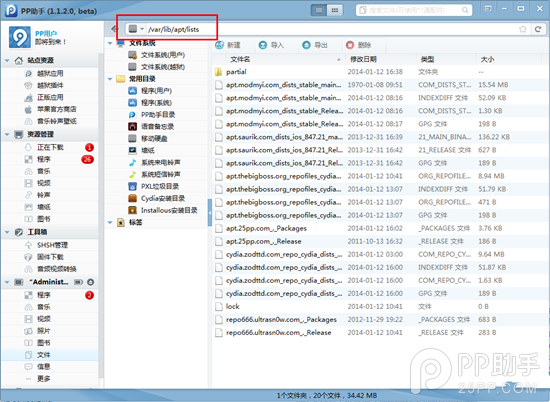Collapse the 常用目录 tree node
Screen dimensions: 550x402
(110, 79)
